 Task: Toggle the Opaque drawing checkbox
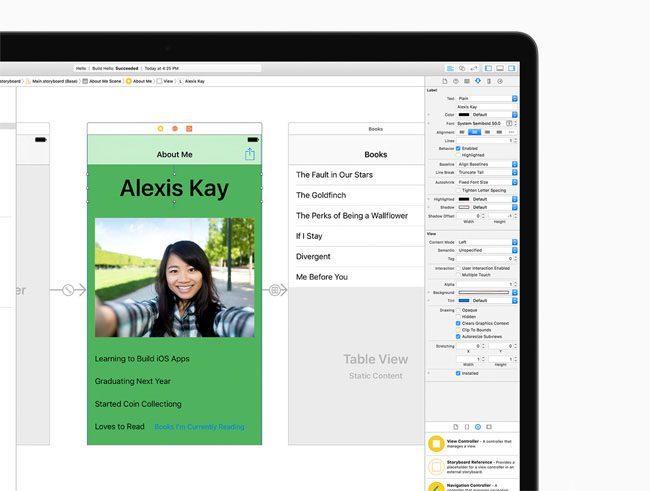tap(458, 310)
